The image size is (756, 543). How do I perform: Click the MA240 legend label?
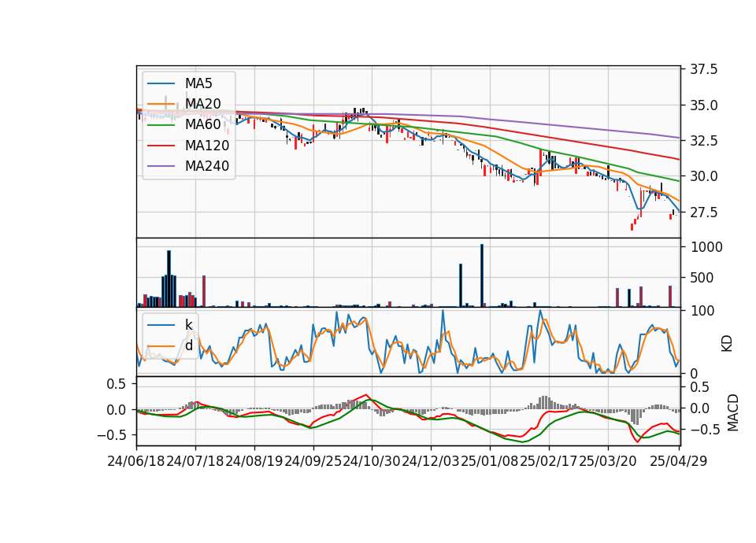pyautogui.click(x=207, y=166)
